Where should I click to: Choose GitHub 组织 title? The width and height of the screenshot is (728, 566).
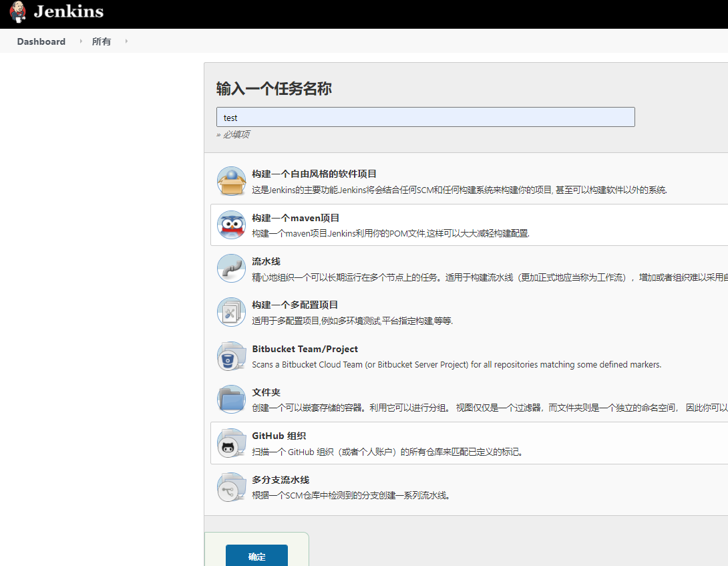coord(279,436)
